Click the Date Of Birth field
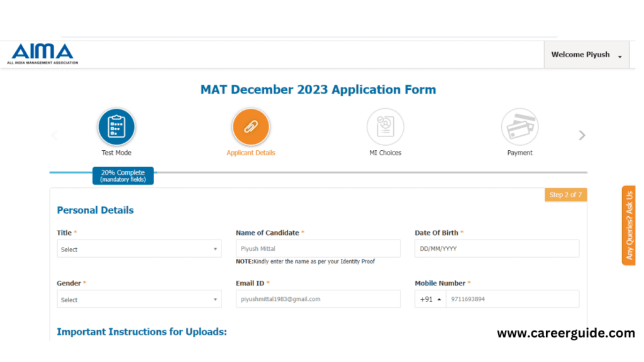This screenshot has width=644, height=362. click(x=497, y=249)
